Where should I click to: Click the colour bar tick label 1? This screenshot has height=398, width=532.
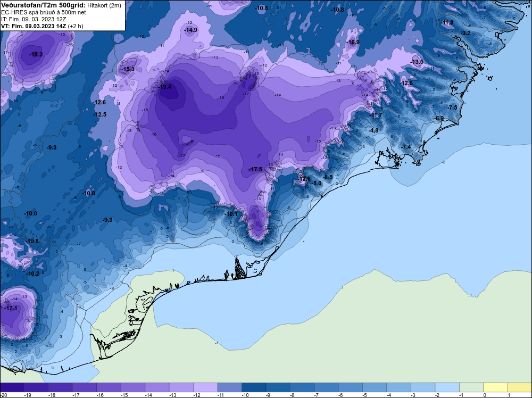(508, 395)
